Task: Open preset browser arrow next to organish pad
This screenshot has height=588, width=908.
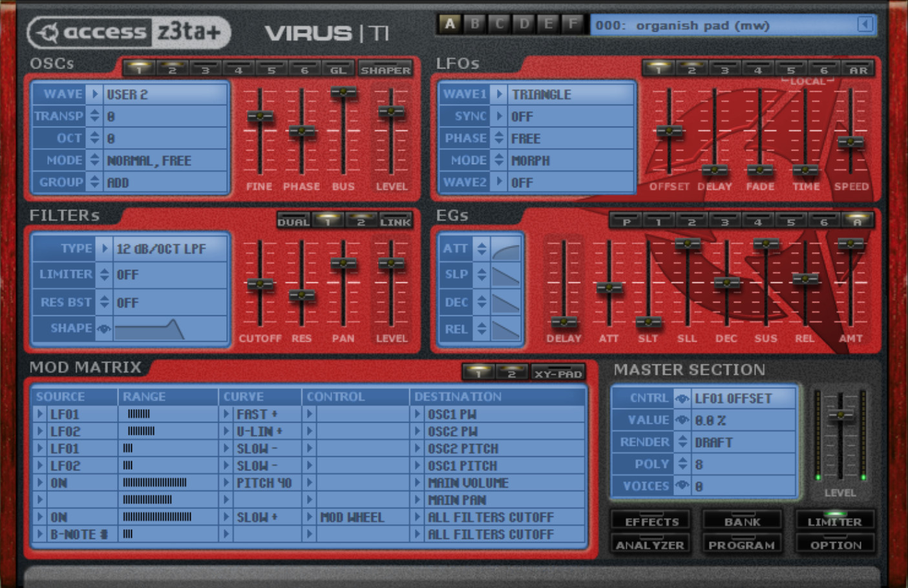Action: [x=865, y=25]
